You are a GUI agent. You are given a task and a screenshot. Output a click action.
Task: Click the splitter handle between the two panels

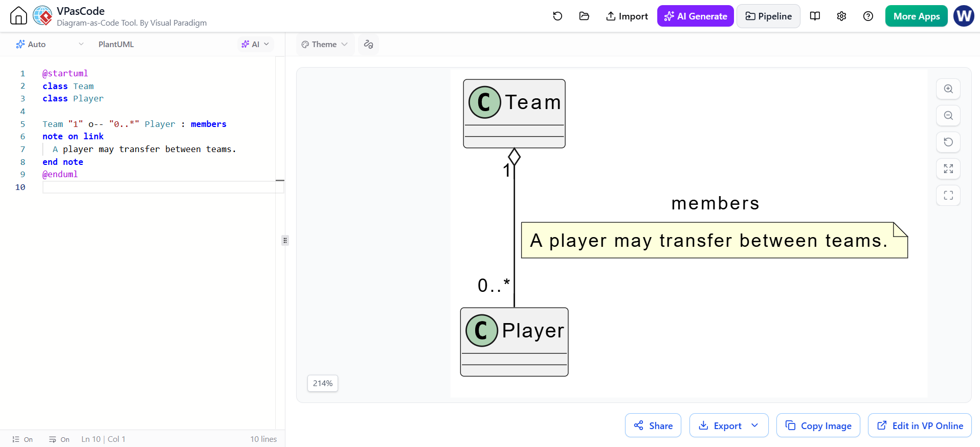pyautogui.click(x=285, y=240)
